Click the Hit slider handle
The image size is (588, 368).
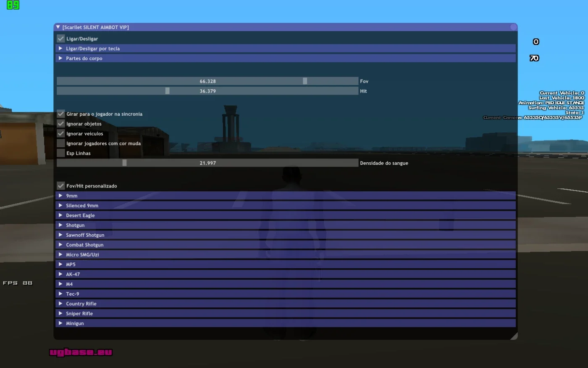167,91
